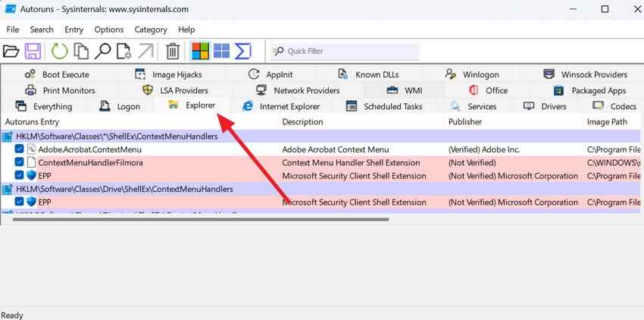Click Context Menu Handler Shell Extension description
This screenshot has width=644, height=320.
[x=351, y=162]
